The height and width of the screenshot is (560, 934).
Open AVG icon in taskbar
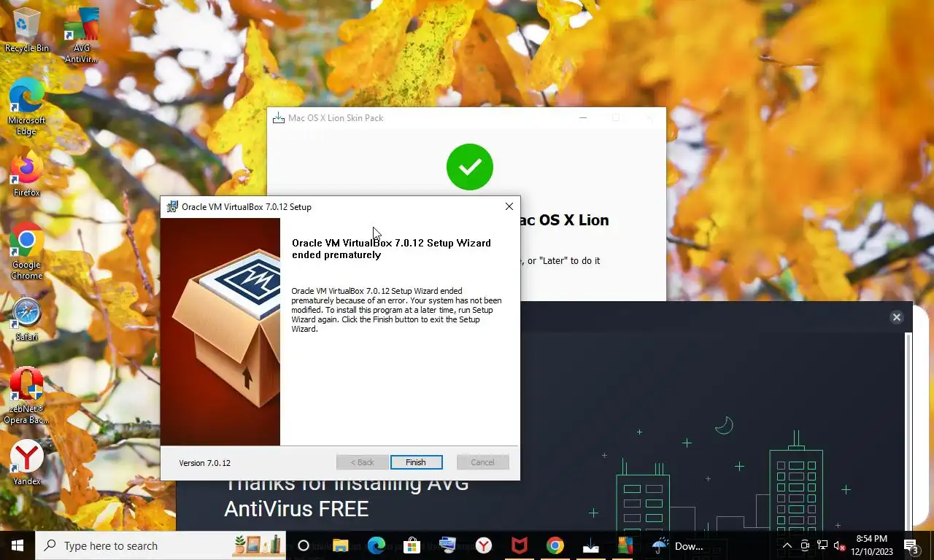pos(625,545)
